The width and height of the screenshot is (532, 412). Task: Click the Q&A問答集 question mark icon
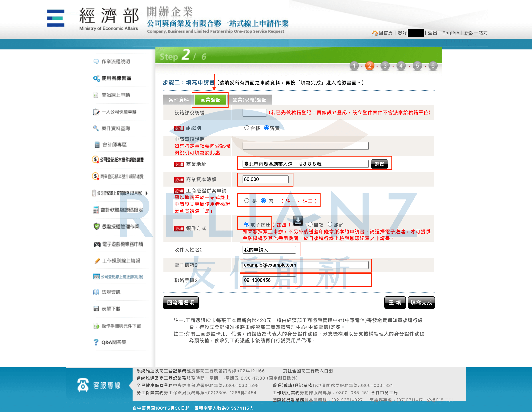click(96, 342)
